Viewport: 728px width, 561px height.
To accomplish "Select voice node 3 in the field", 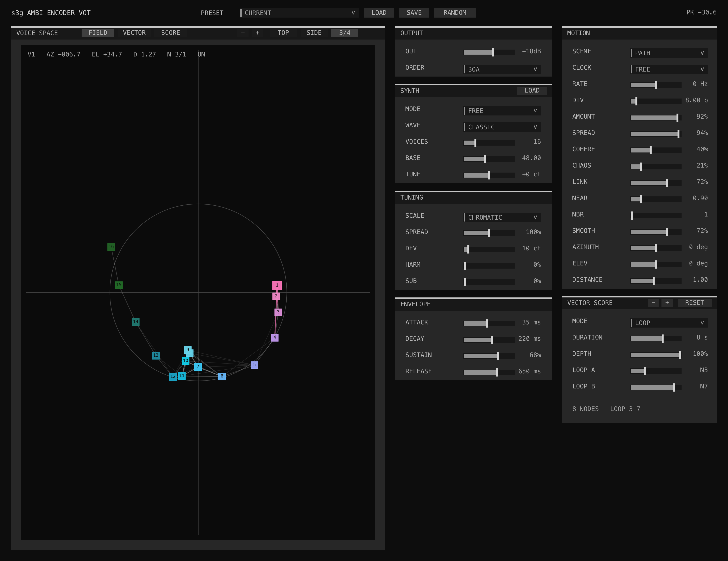I will coord(278,312).
